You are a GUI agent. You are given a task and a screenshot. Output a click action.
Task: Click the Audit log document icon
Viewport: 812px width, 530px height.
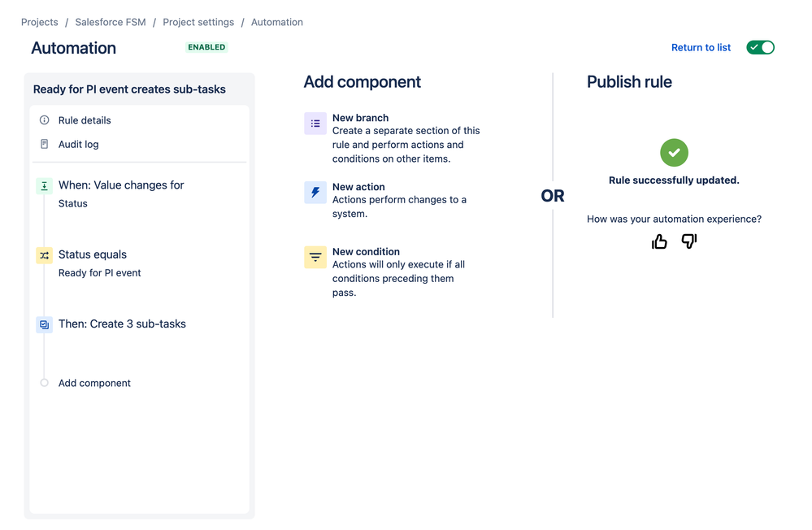pyautogui.click(x=45, y=144)
